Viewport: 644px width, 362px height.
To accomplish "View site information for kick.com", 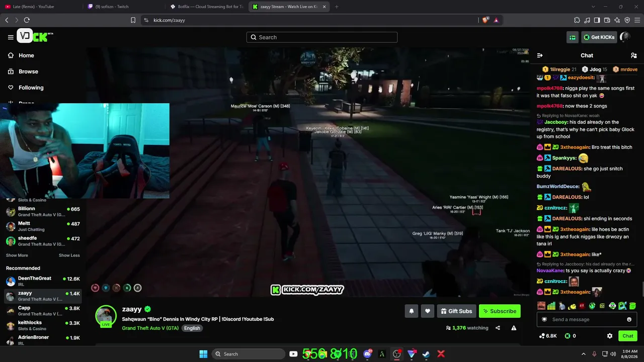I will pyautogui.click(x=146, y=20).
